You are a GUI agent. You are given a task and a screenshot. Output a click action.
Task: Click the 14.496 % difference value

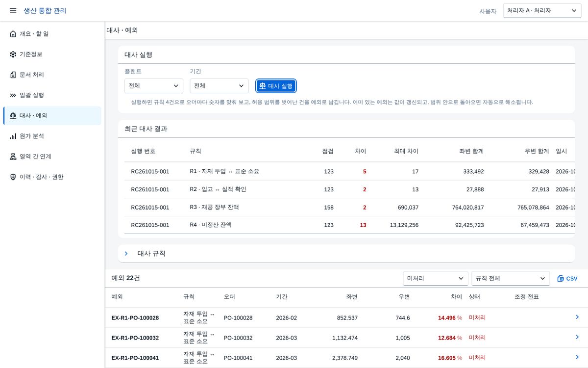pyautogui.click(x=450, y=318)
